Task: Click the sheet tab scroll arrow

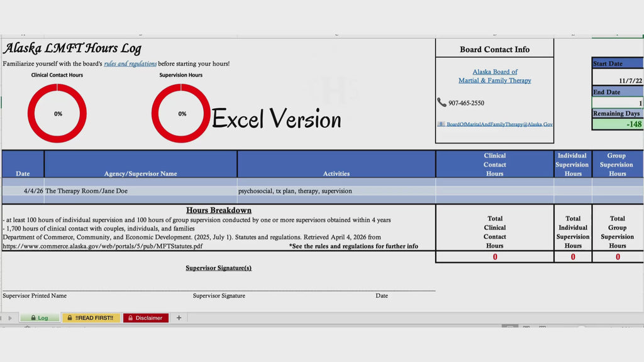Action: 9,318
